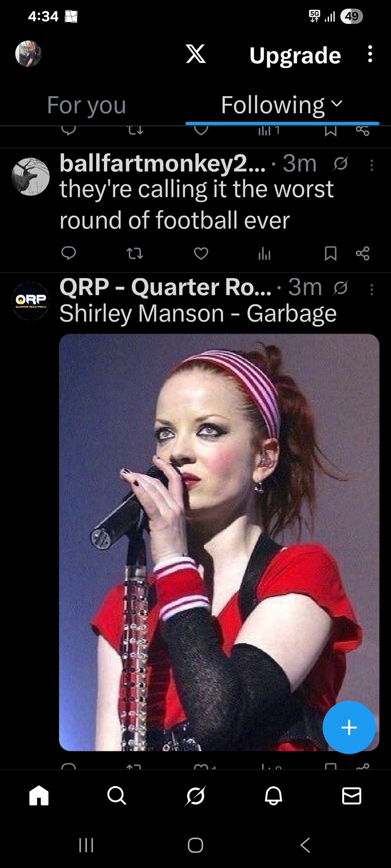The height and width of the screenshot is (868, 391).
Task: Bookmark the ballfartmonkey football post
Action: (x=330, y=253)
